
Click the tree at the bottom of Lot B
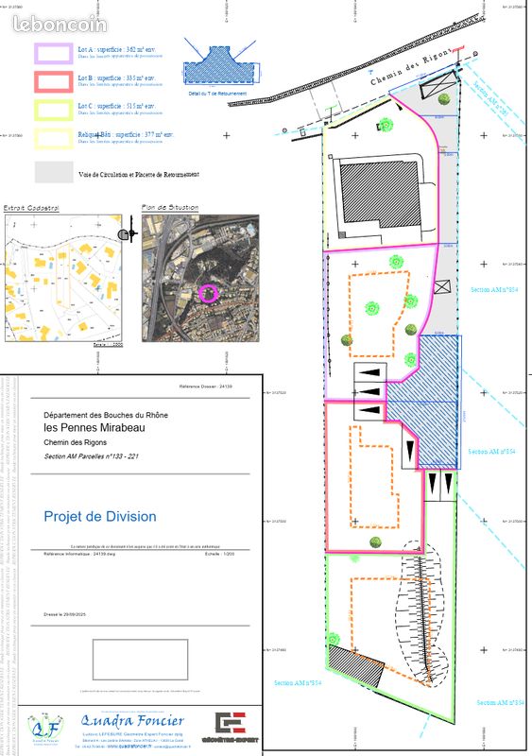[376, 541]
